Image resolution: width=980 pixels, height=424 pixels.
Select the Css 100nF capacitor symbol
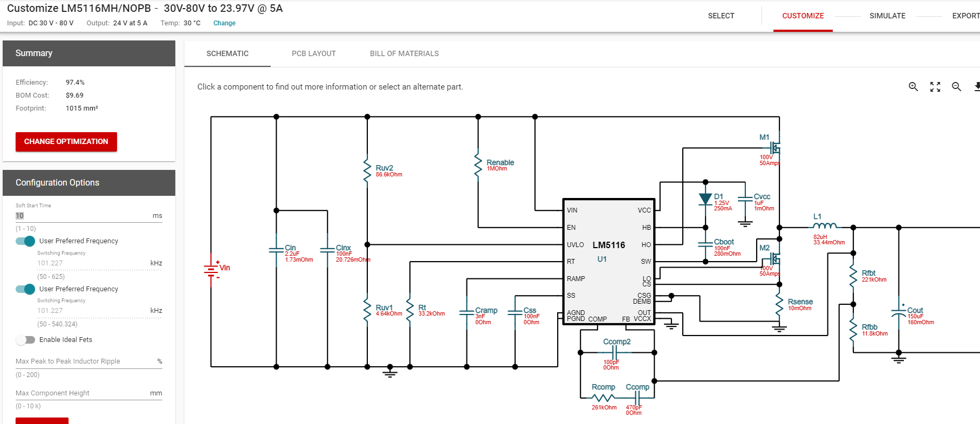point(515,313)
